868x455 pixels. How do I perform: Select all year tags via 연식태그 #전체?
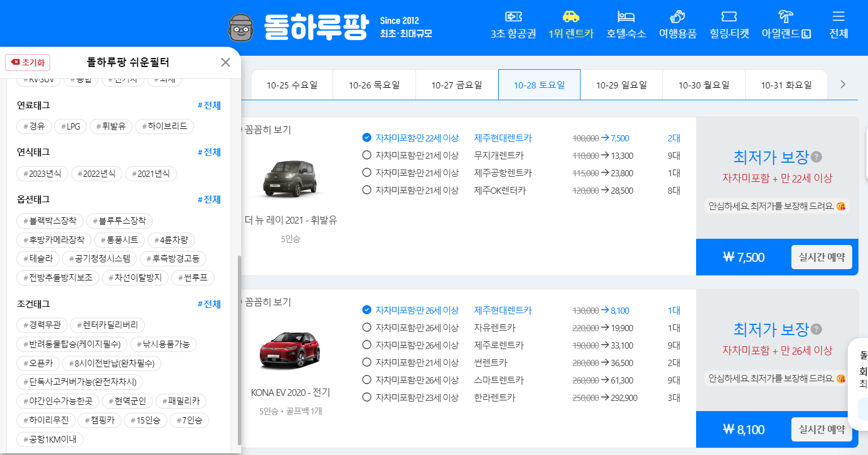tap(209, 152)
